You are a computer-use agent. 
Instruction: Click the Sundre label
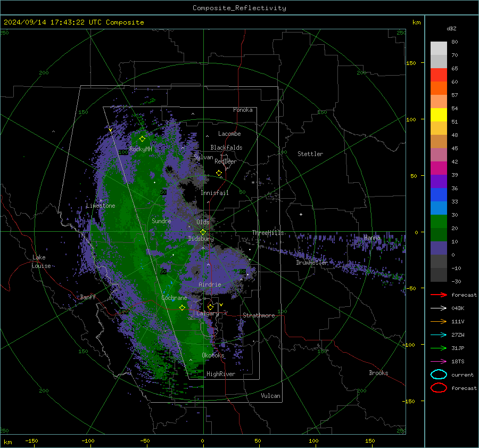pos(161,221)
